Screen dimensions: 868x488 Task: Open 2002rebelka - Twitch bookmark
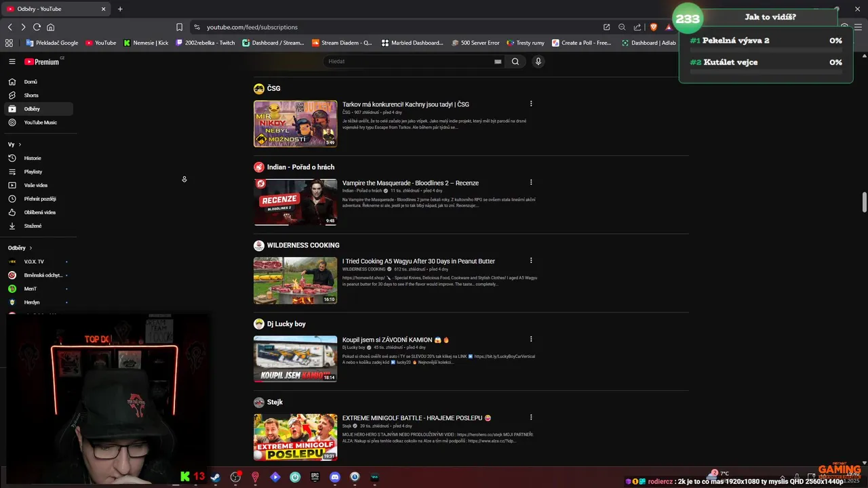tap(205, 43)
